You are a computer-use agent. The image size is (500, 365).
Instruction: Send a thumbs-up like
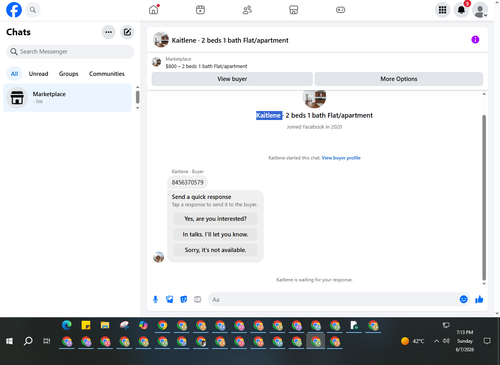[x=479, y=299]
